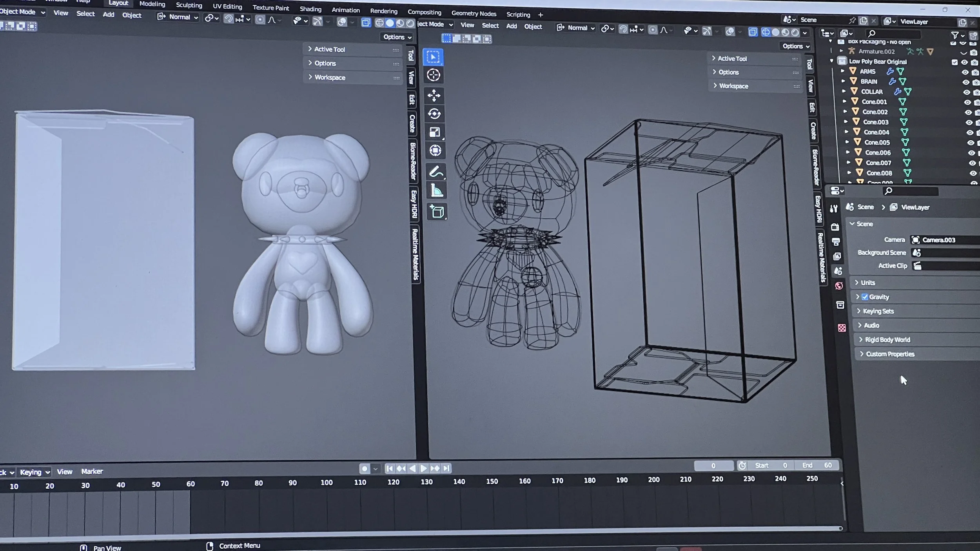Hide the ARMS object in the outliner
Image resolution: width=980 pixels, height=551 pixels.
coord(965,72)
